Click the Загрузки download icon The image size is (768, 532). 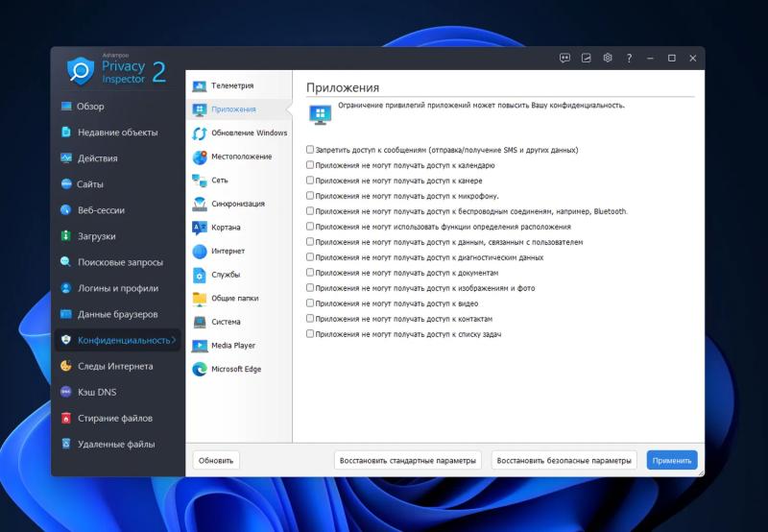point(66,235)
